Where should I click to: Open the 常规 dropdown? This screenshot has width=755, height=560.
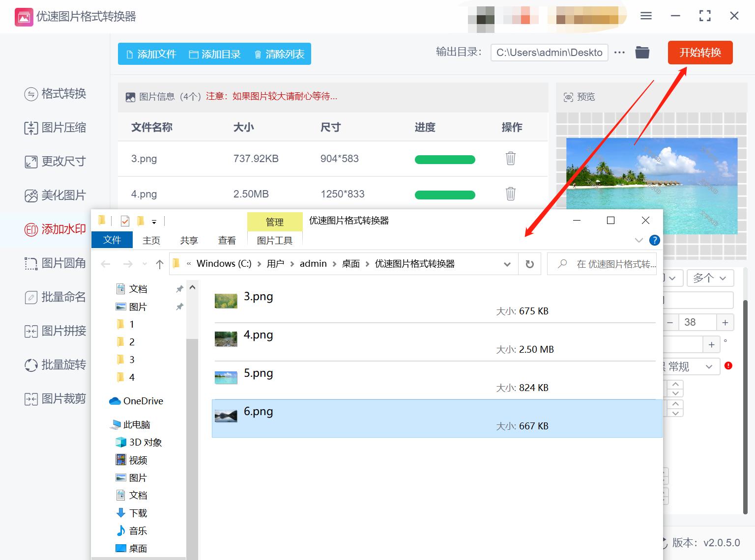pos(692,366)
